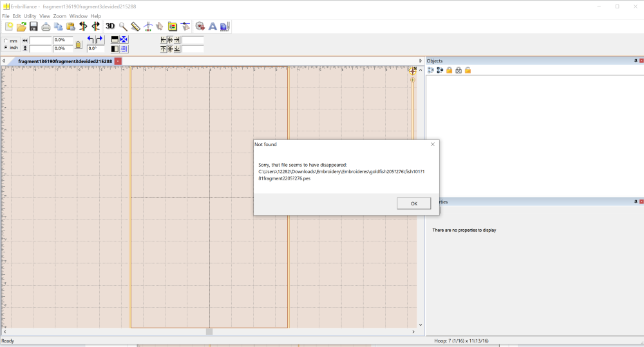Viewport: 644px width, 347px height.
Task: Click the Print icon in toolbar
Action: pos(46,26)
